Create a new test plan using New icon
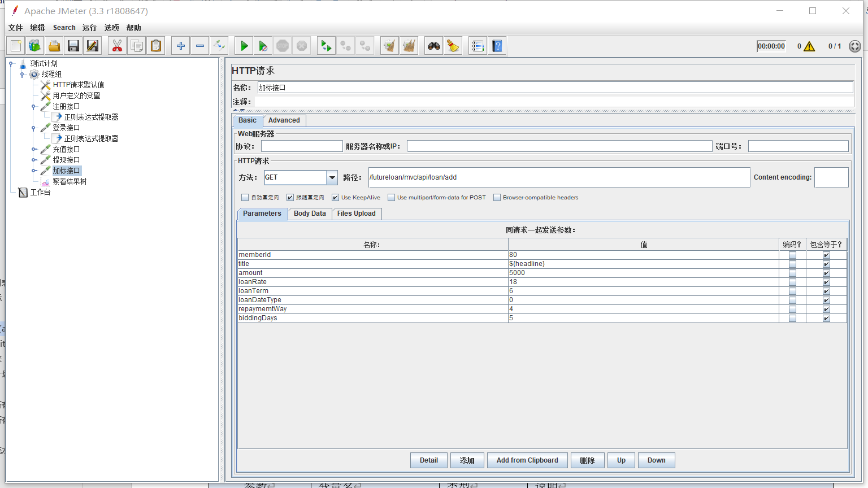This screenshot has height=488, width=868. (16, 46)
